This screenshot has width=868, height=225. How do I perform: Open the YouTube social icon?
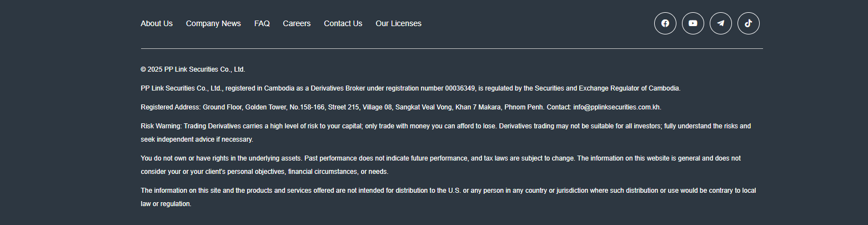tap(693, 23)
